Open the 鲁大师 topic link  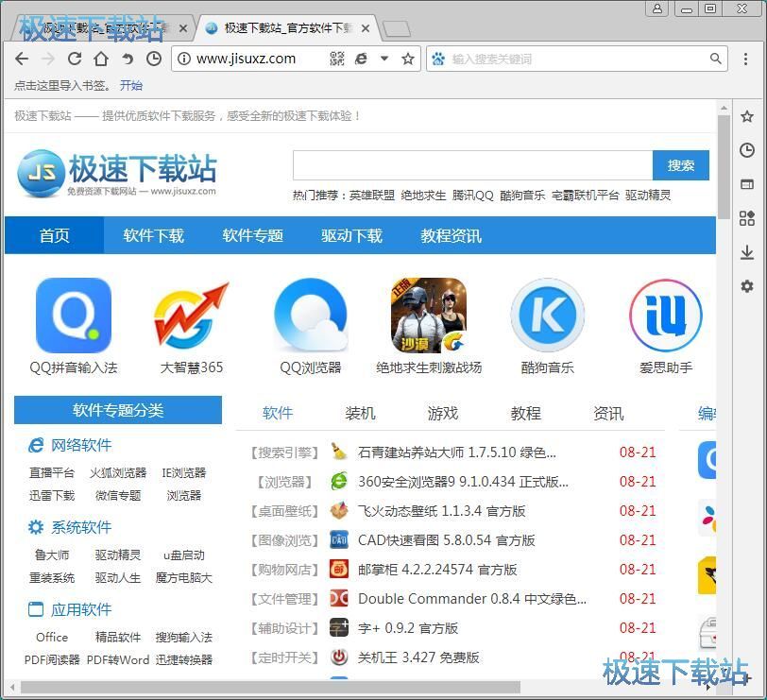(x=52, y=555)
